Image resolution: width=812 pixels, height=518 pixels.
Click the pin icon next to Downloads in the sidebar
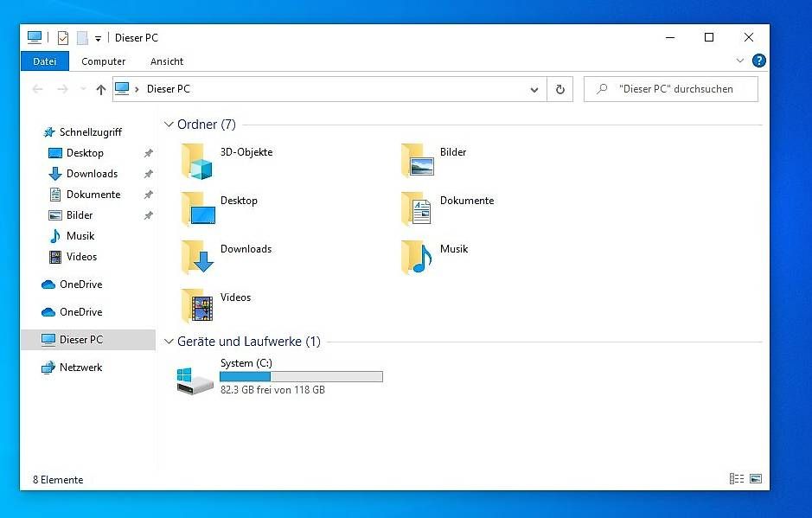148,174
